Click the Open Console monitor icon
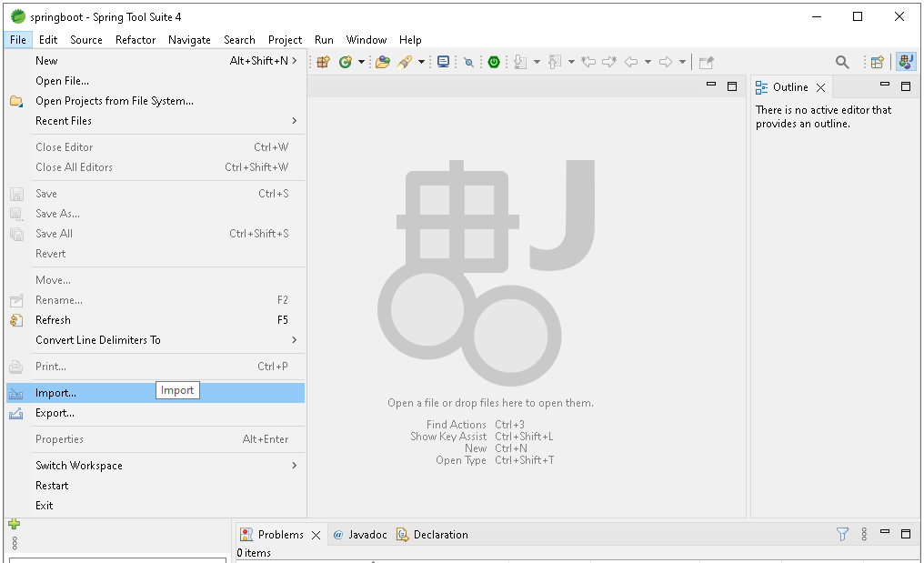Image resolution: width=924 pixels, height=563 pixels. tap(444, 62)
